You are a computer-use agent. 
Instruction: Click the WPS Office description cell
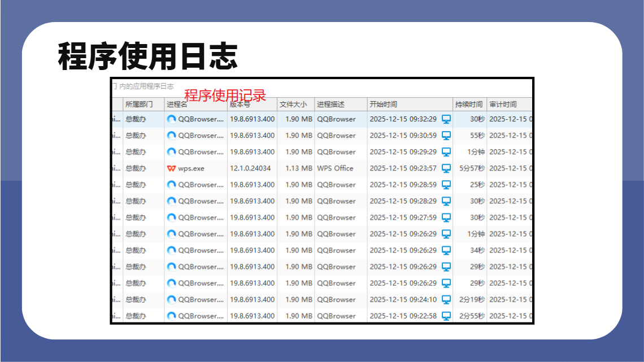(x=335, y=168)
